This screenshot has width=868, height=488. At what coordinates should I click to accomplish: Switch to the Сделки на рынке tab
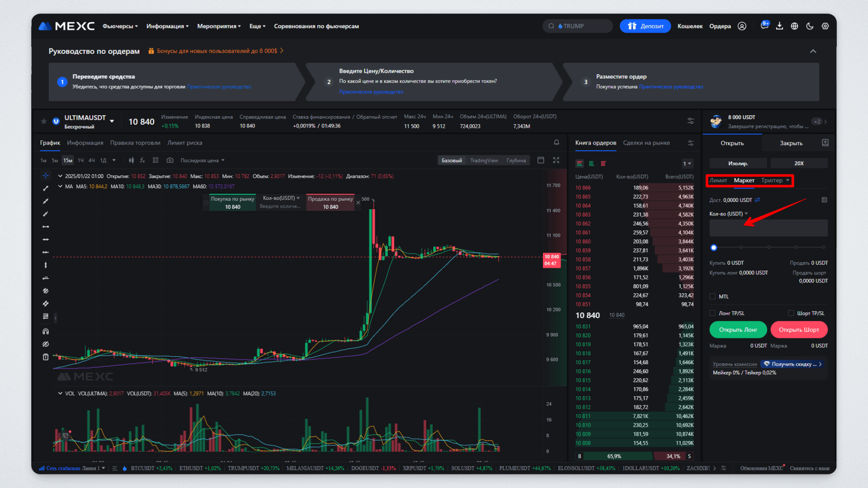point(646,143)
